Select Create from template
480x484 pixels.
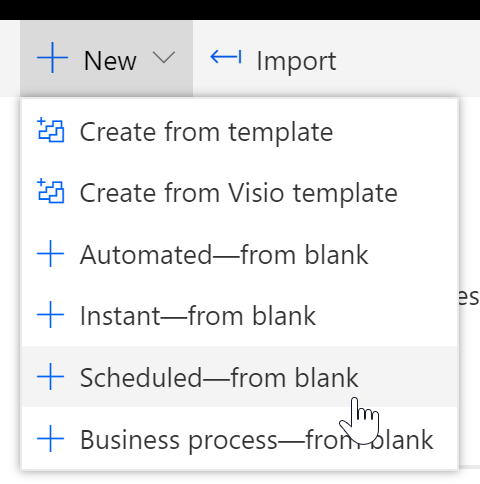[240, 130]
